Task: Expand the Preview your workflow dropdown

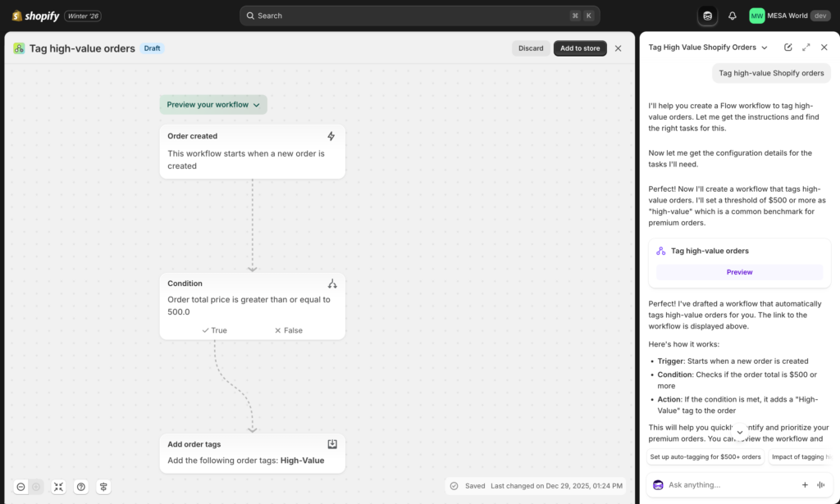Action: click(212, 105)
